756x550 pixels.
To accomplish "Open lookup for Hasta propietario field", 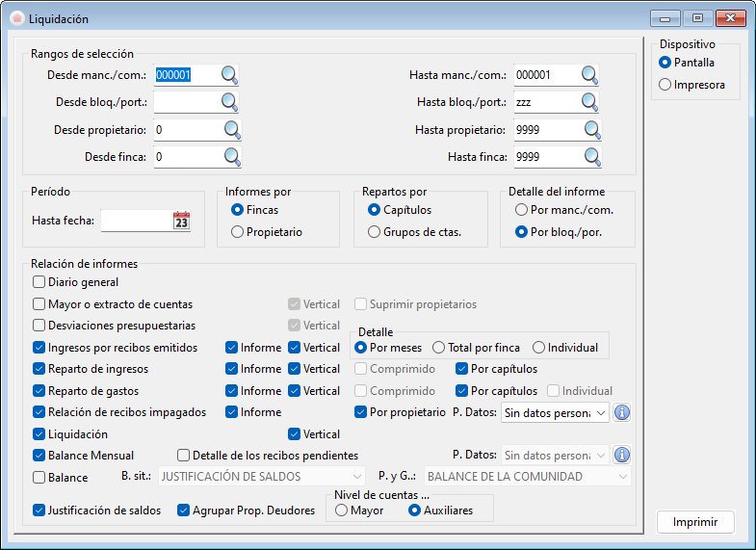I will point(592,129).
